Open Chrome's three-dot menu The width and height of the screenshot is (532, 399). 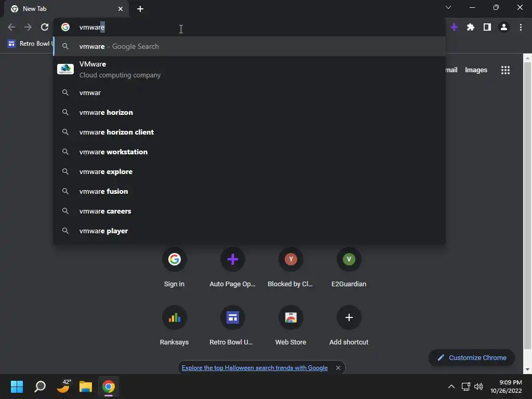tap(521, 27)
